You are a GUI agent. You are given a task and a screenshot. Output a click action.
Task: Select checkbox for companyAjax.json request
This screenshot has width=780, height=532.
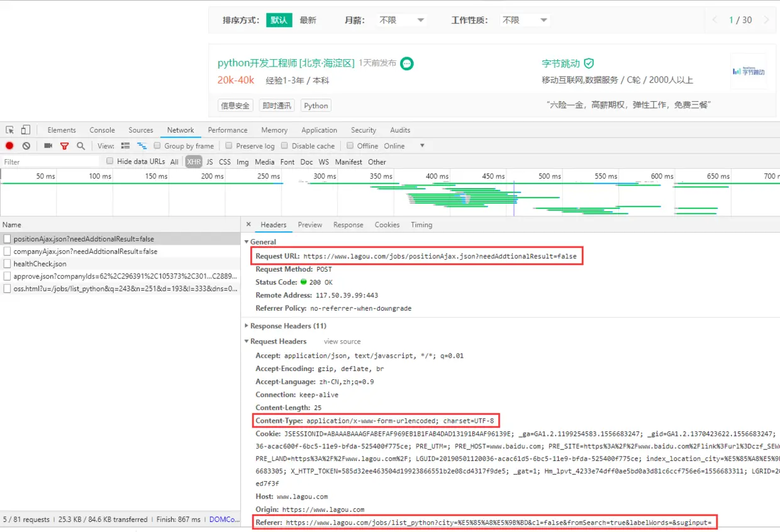[x=8, y=252]
